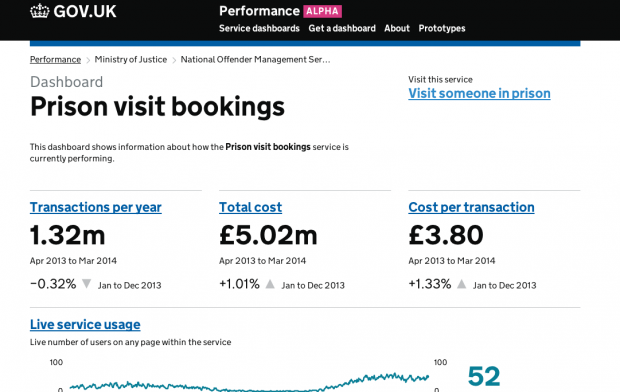The image size is (620, 392).
Task: Click the chevron after Ministry of Justice
Action: 174,60
